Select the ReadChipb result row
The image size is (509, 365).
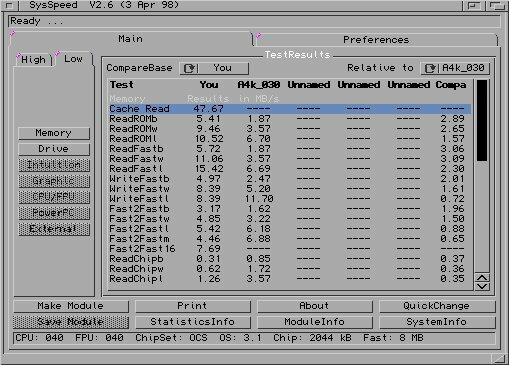click(x=290, y=259)
